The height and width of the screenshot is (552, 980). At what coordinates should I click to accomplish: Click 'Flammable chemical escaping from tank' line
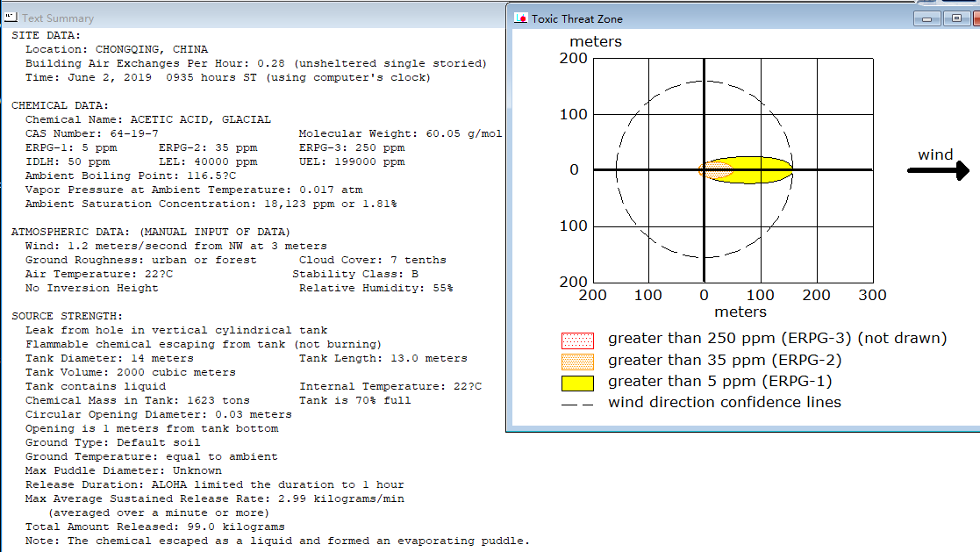click(x=204, y=345)
